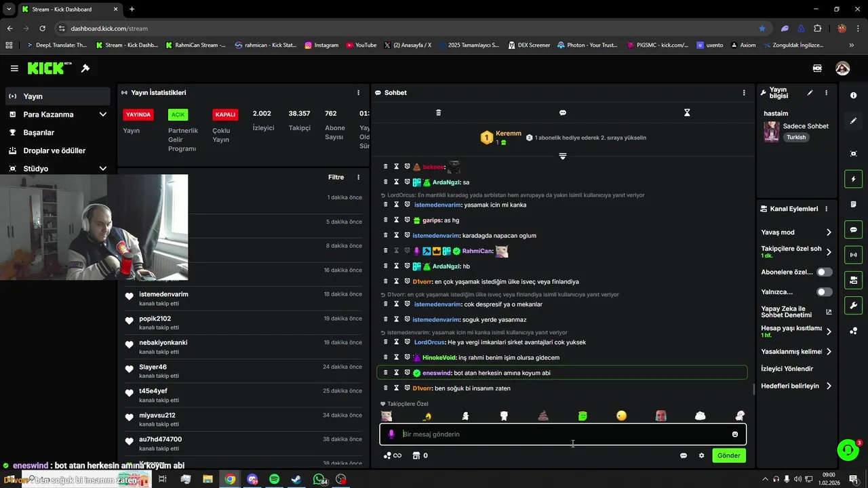Image resolution: width=868 pixels, height=488 pixels.
Task: Click the chat bubble icon beside settings gear
Action: point(684,455)
